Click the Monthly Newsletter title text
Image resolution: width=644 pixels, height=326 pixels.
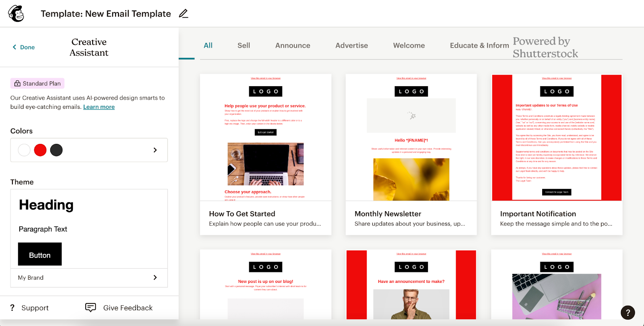click(x=388, y=214)
